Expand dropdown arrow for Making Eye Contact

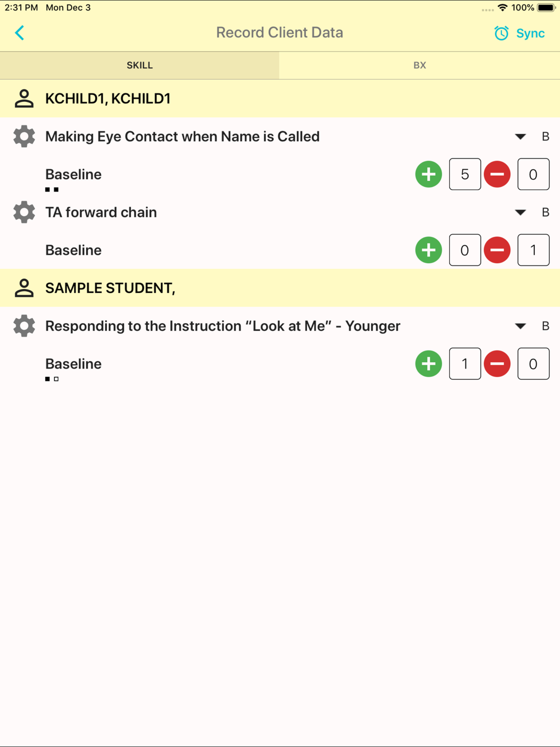point(520,137)
